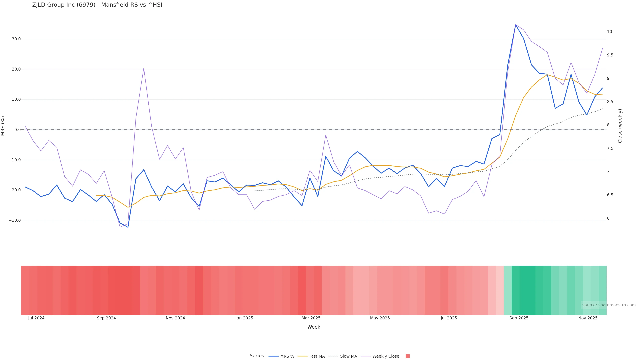The height and width of the screenshot is (362, 644).
Task: Click the "MRS (%)" left axis title
Action: 3,126
